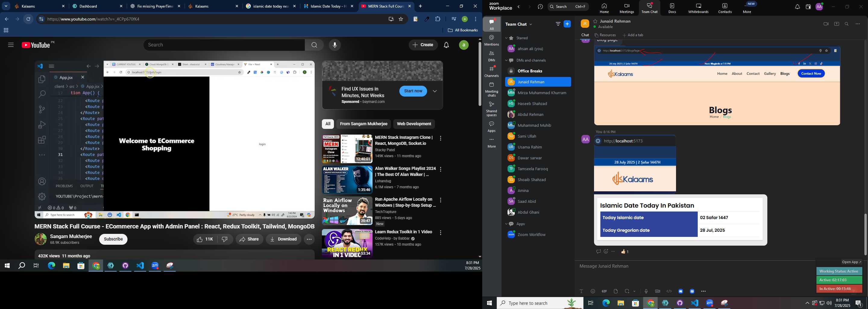This screenshot has width=868, height=309.
Task: Open text formatting in message toolbar
Action: point(581,291)
